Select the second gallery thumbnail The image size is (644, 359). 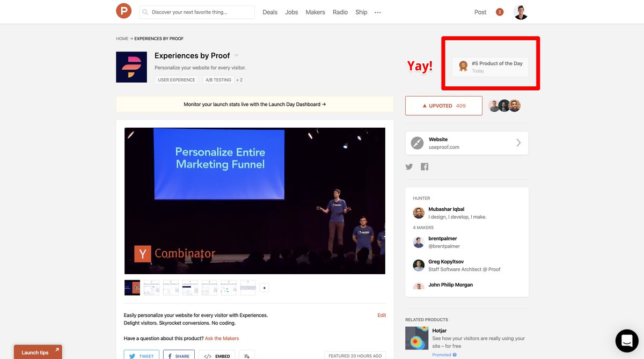tap(151, 288)
